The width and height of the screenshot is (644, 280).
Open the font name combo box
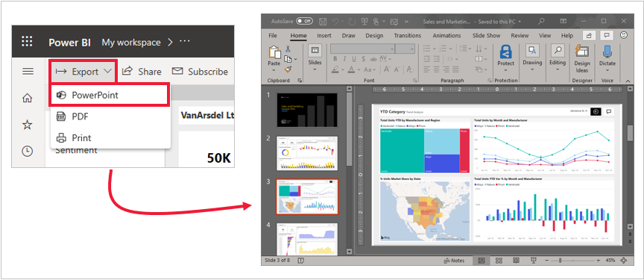click(363, 49)
